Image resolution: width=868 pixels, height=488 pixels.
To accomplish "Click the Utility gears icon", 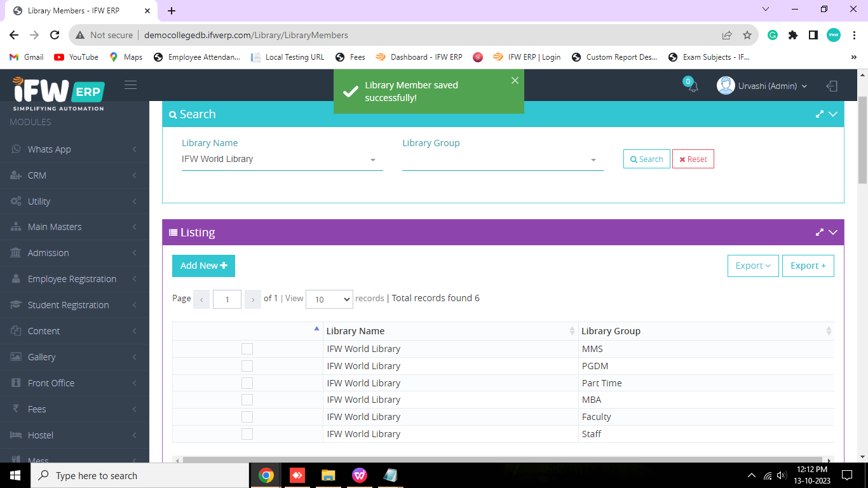I will coord(16,201).
